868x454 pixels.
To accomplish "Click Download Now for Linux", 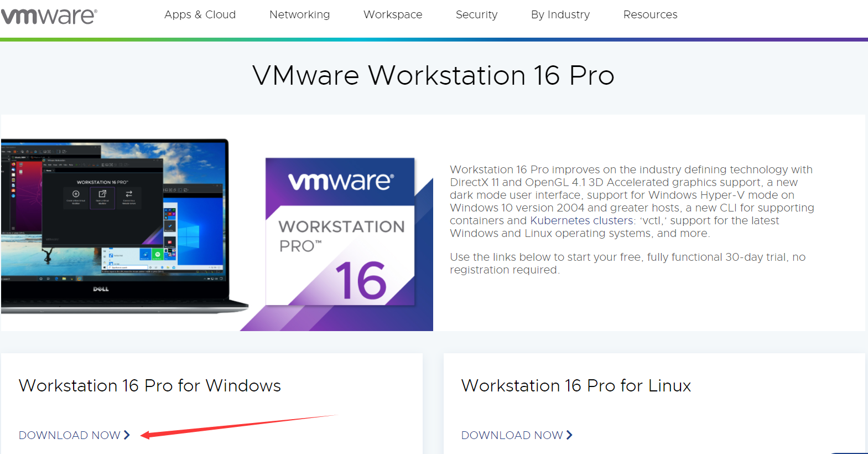I will [517, 435].
